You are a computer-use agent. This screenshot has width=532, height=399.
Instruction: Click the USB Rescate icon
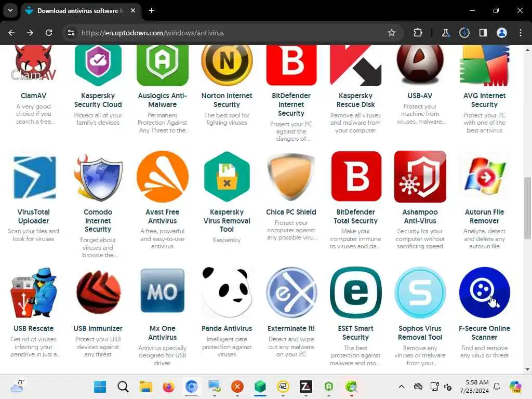33,292
